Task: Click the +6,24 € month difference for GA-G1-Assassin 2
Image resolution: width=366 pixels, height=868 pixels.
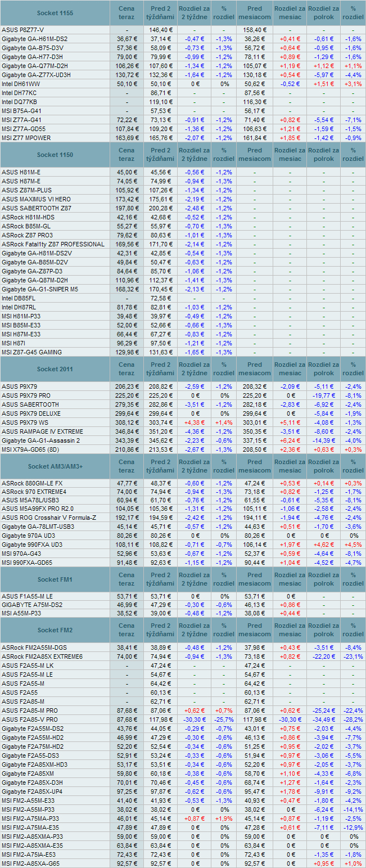Action: (290, 440)
